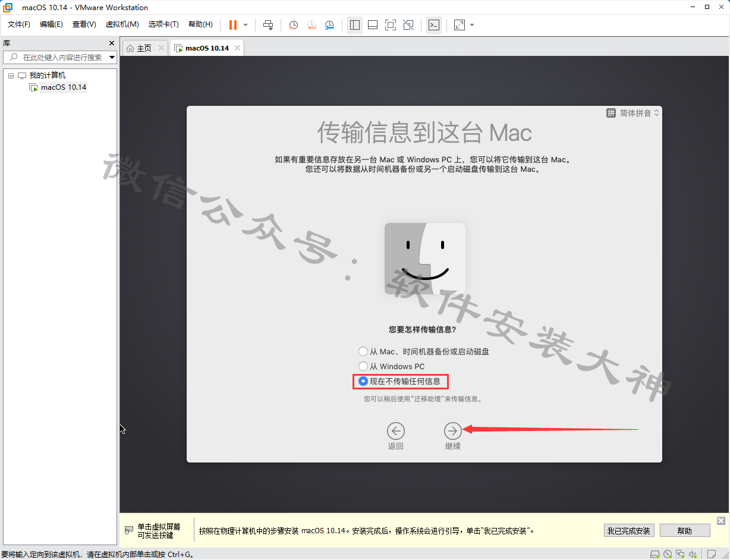This screenshot has height=560, width=730.
Task: Show the console view
Action: (434, 25)
